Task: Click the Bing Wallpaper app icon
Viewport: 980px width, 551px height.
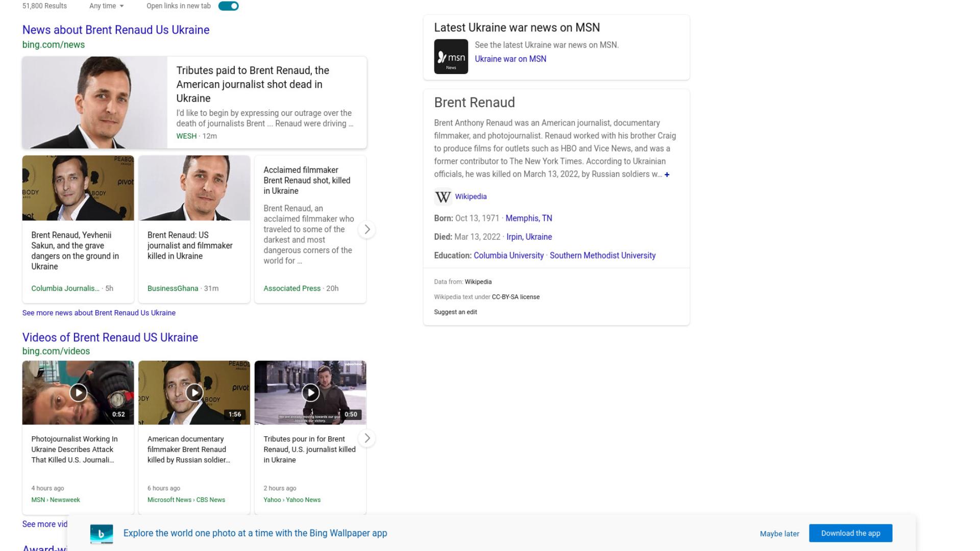Action: [x=102, y=534]
